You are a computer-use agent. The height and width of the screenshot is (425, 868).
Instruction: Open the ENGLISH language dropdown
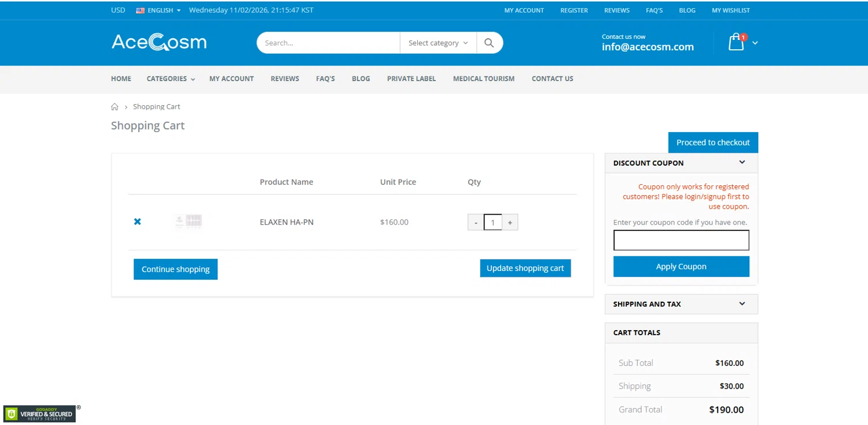click(159, 10)
